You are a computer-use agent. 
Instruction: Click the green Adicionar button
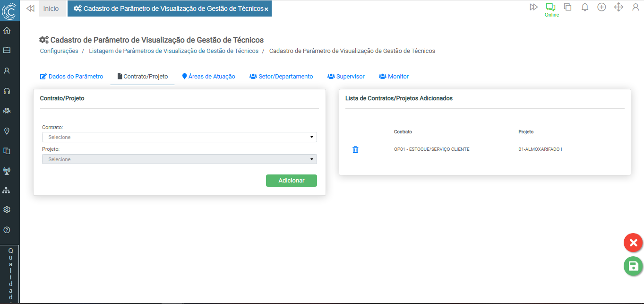pyautogui.click(x=291, y=181)
